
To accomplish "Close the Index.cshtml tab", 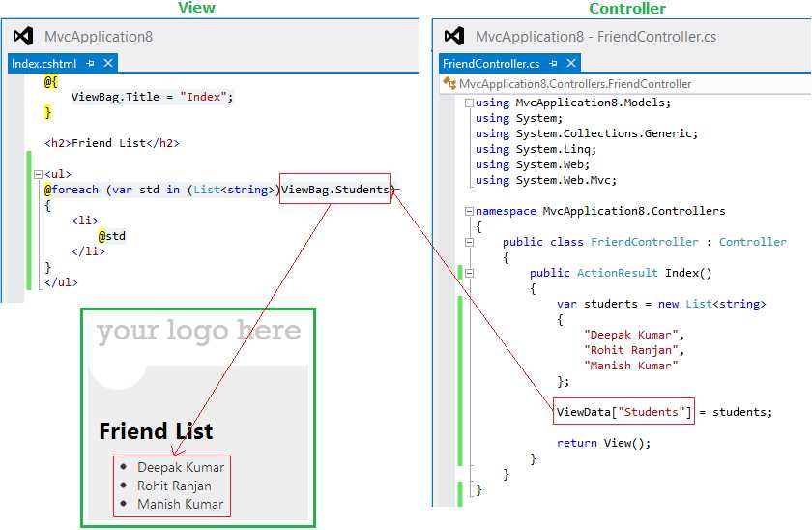I will 108,63.
